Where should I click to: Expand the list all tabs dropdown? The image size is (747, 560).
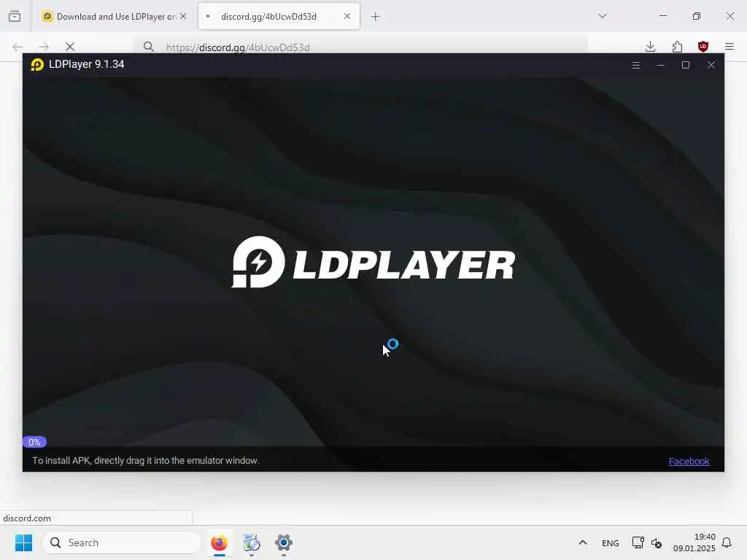pos(603,16)
